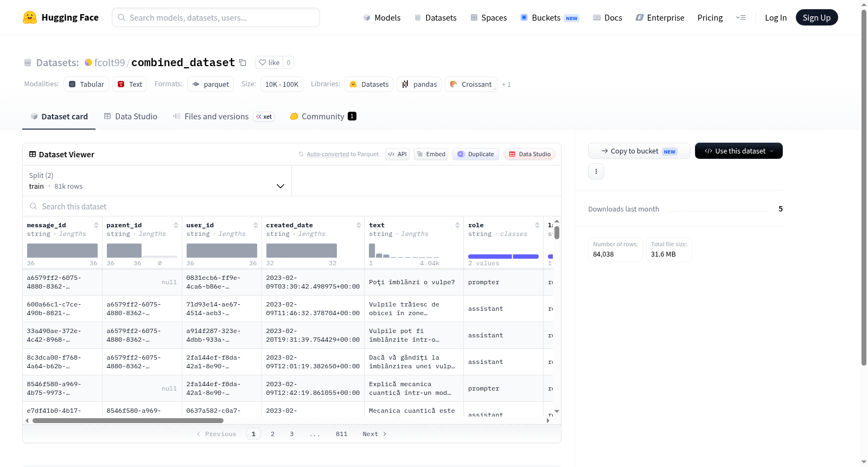This screenshot has width=868, height=467.
Task: Click the Hugging Face logo icon
Action: pos(30,17)
